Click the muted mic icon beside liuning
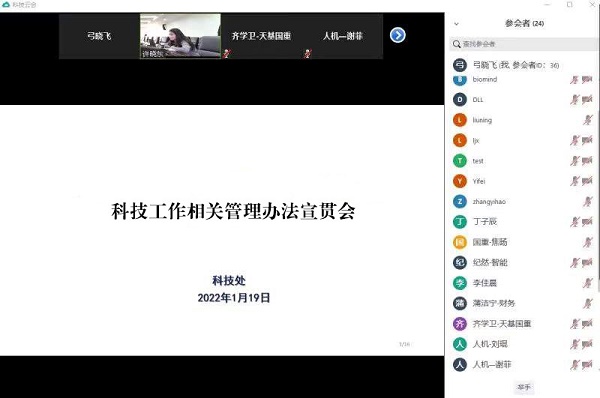Image resolution: width=600 pixels, height=398 pixels. [588, 120]
